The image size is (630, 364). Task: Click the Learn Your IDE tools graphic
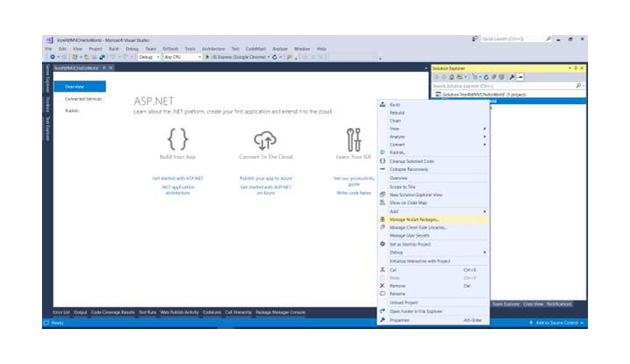(353, 139)
